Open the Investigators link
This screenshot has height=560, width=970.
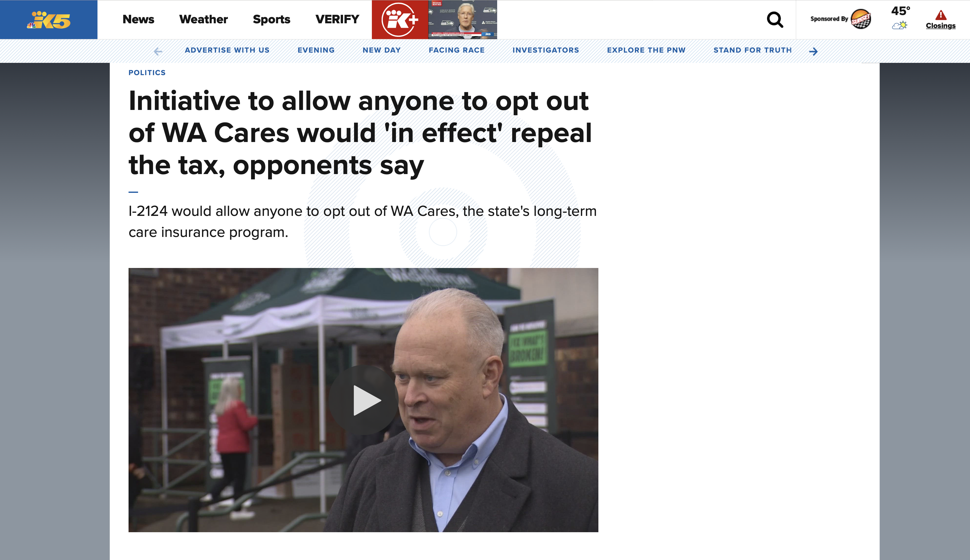546,50
